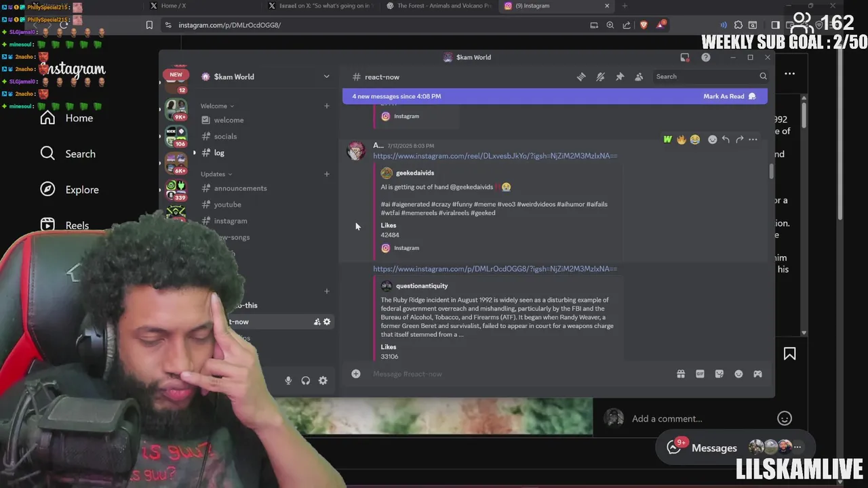This screenshot has height=488, width=868.
Task: Toggle member list in Discord header
Action: [x=639, y=77]
